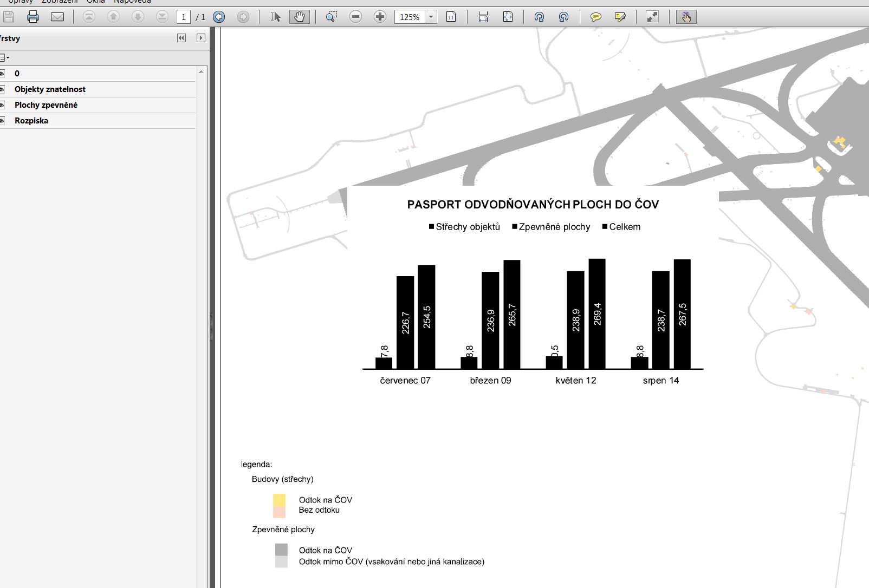
Task: Zoom out with the minus button
Action: (355, 17)
